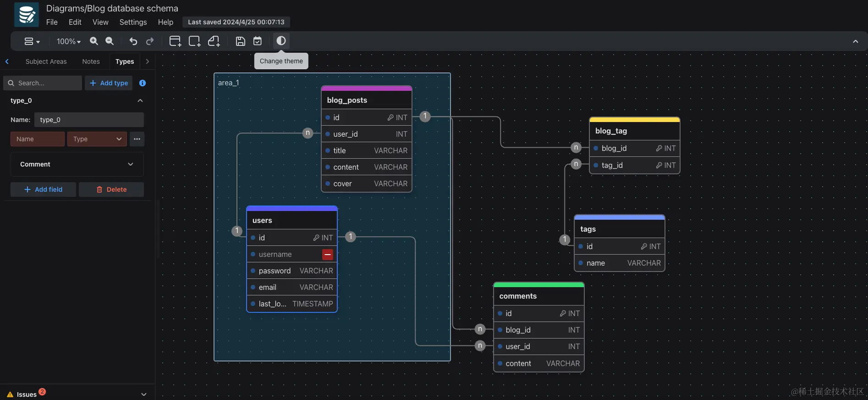This screenshot has height=400, width=868.
Task: Click the undo arrow icon
Action: tap(133, 41)
